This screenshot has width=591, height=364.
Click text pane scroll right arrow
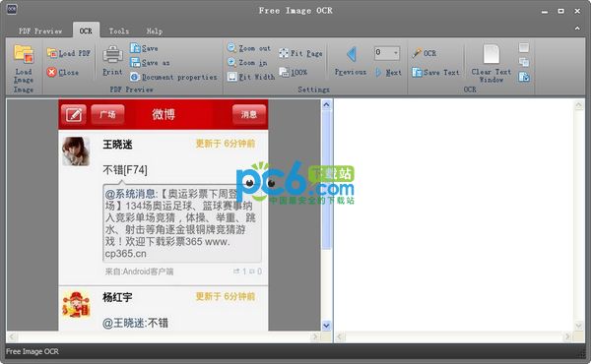point(567,336)
